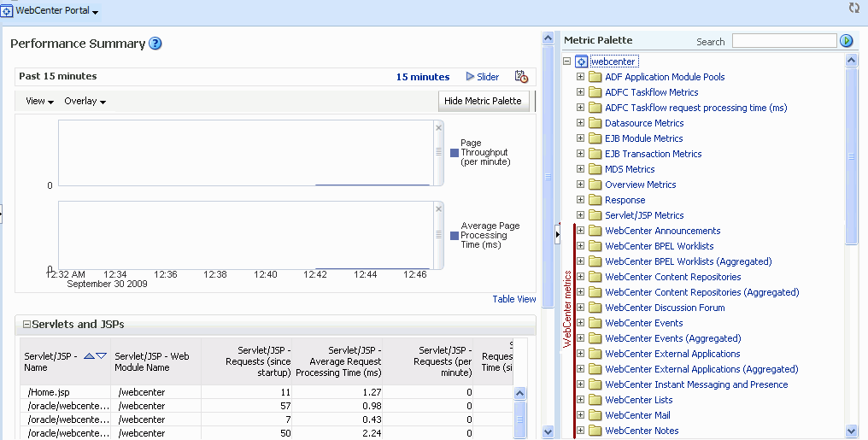Screen dimensions: 868x440
Task: Click the MDS Metrics folder icon
Action: 595,169
